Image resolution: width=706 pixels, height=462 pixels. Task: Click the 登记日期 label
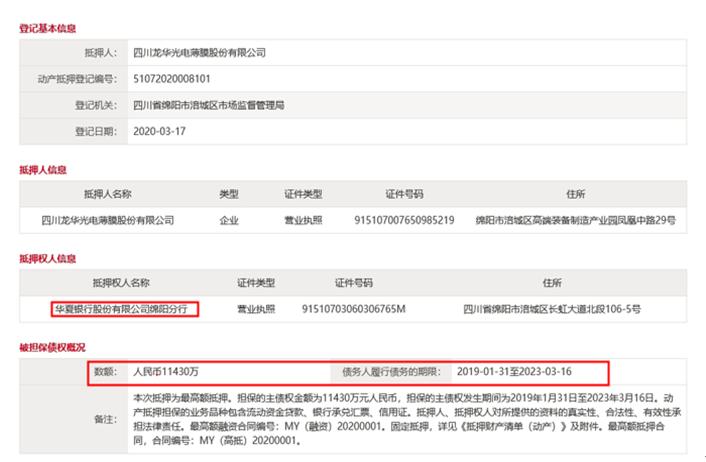tap(96, 131)
